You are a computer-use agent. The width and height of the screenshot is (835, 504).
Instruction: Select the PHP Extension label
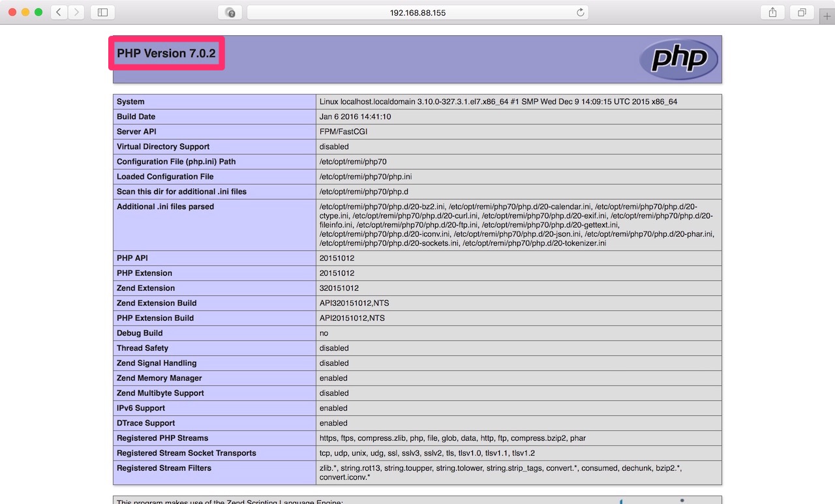click(144, 273)
